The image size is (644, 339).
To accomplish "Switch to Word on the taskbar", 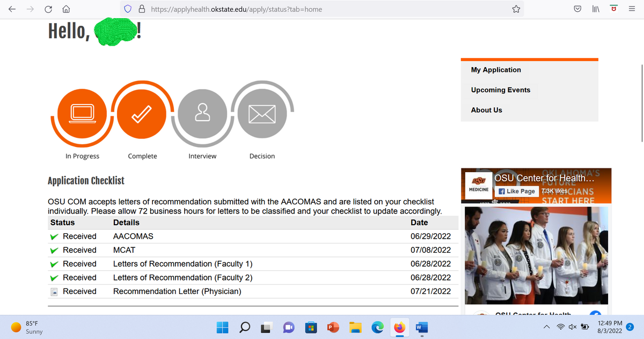I will point(421,327).
